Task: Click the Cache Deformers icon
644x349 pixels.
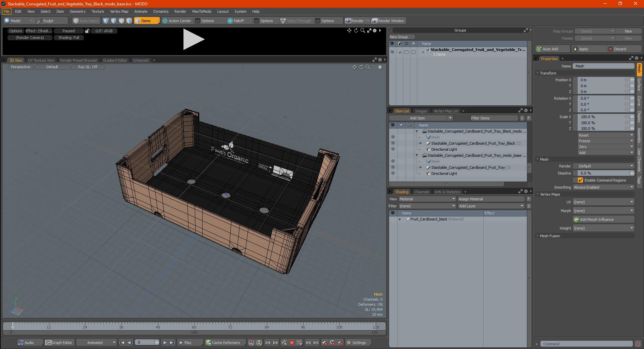Action: click(x=209, y=343)
